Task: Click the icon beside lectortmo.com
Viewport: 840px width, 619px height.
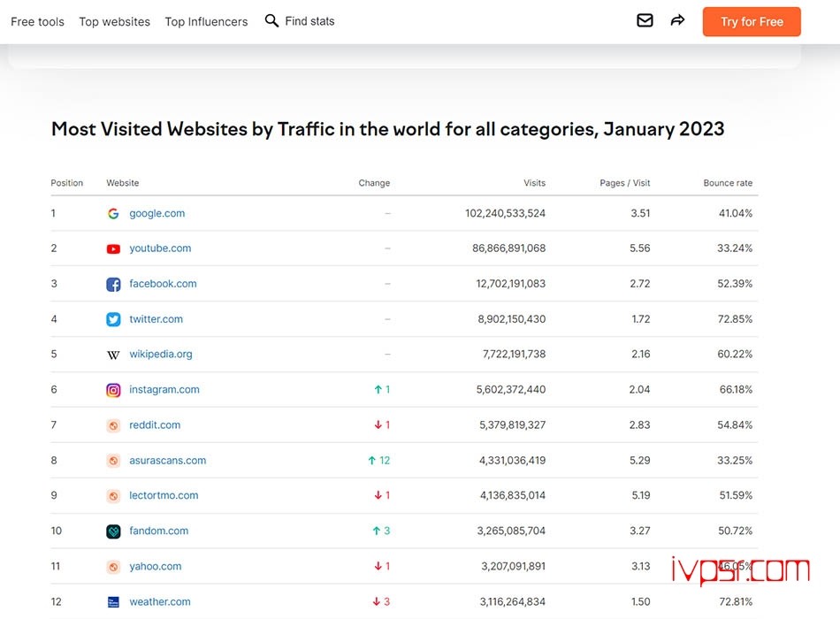Action: point(113,496)
